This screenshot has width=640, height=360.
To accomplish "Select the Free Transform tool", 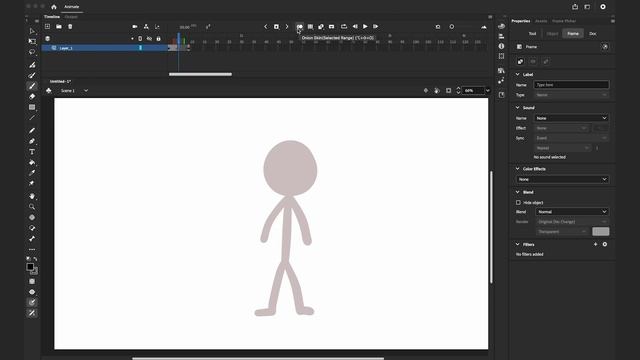I will click(x=32, y=42).
